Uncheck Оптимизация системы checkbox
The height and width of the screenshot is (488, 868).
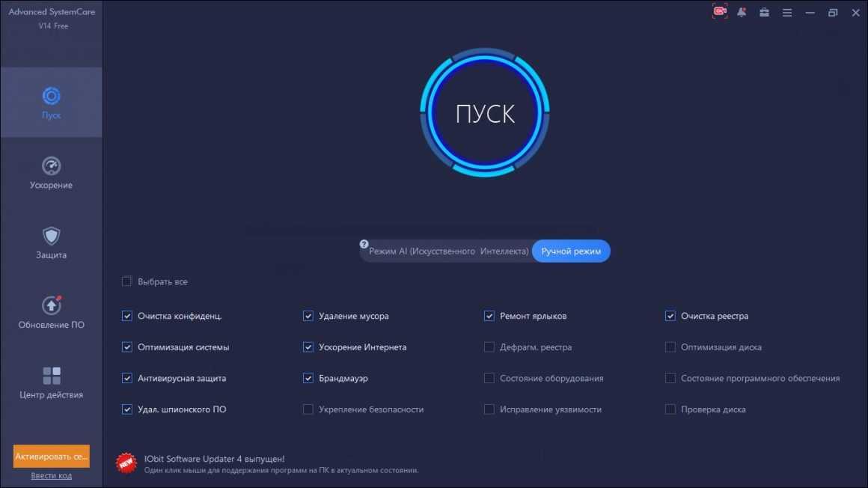[x=126, y=347]
